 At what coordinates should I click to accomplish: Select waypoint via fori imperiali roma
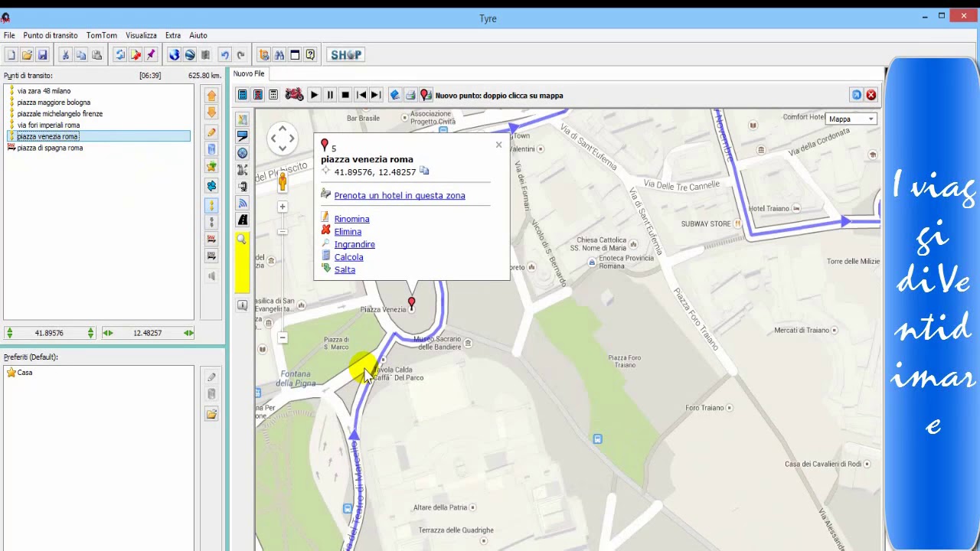pos(48,125)
